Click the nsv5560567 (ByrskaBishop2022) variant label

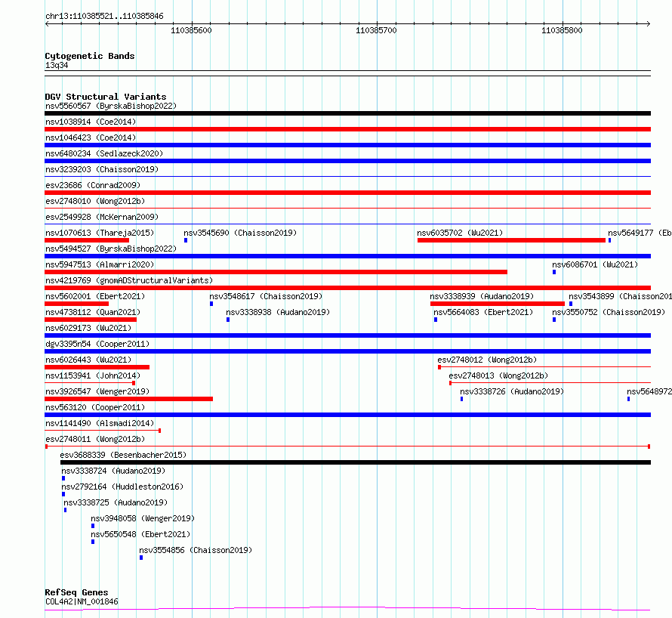coord(111,106)
